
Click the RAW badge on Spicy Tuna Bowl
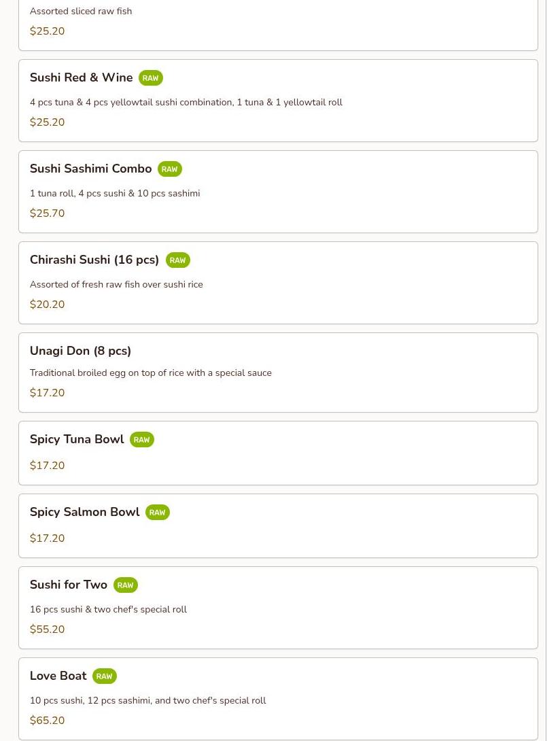[x=141, y=440]
